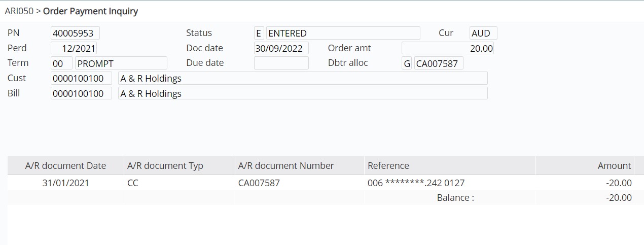Select the Bill name field A & R Holdings
644x245 pixels.
point(302,94)
